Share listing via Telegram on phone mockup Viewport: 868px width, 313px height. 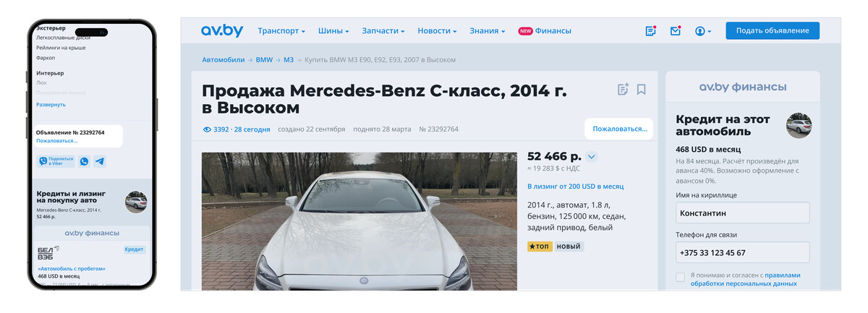tap(99, 162)
